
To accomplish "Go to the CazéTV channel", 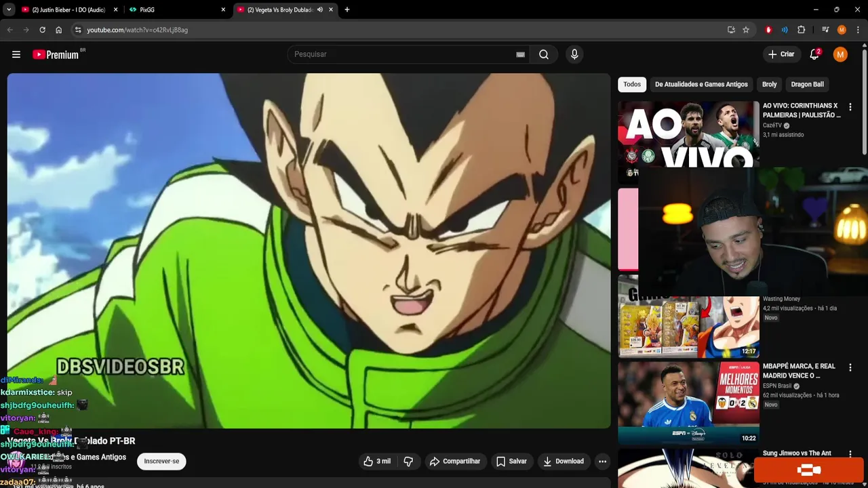I will [x=772, y=125].
